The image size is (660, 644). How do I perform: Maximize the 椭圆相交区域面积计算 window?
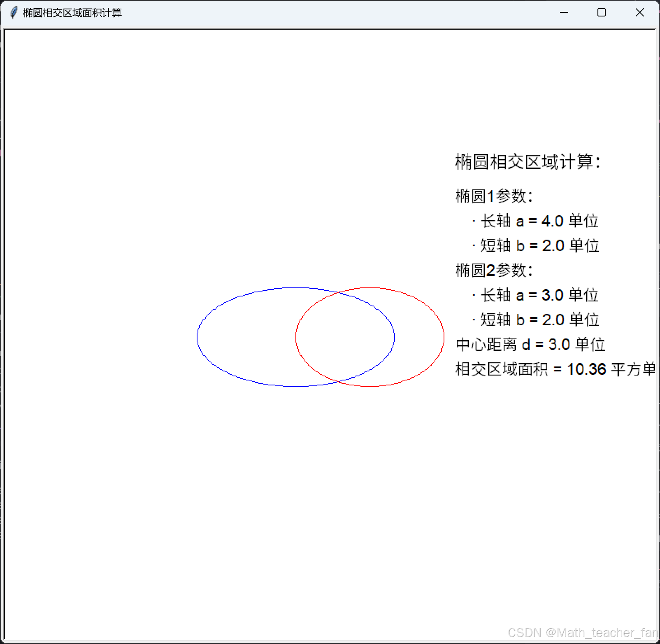coord(602,13)
